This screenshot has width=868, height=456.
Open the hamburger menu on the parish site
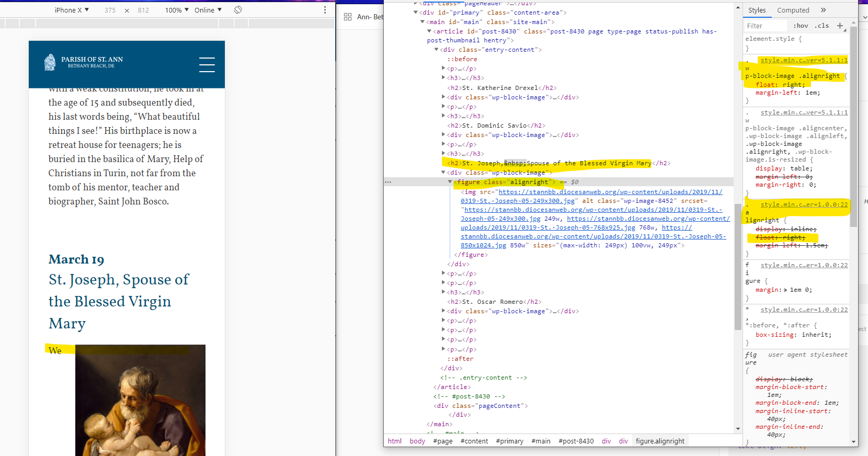pyautogui.click(x=207, y=64)
